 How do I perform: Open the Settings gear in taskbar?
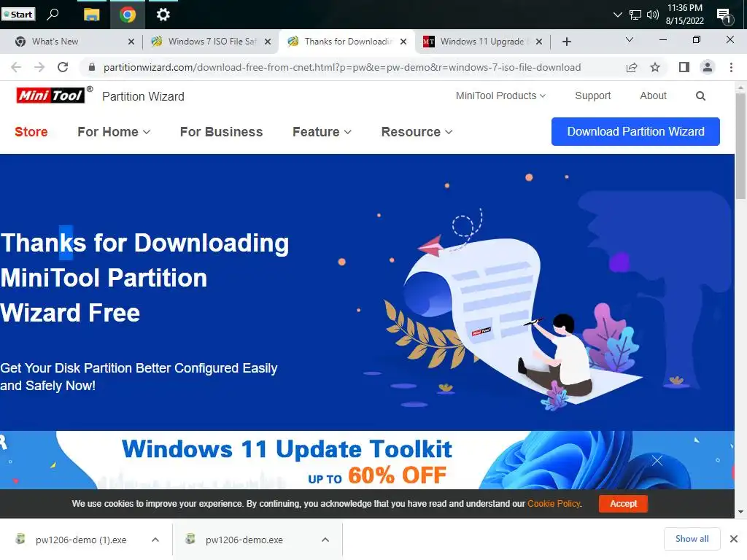(163, 15)
